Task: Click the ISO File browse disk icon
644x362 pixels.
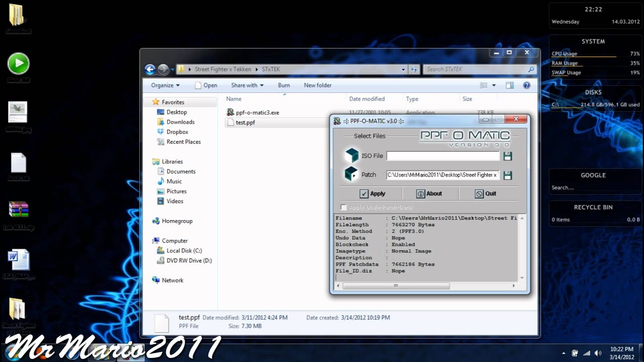Action: coord(507,156)
